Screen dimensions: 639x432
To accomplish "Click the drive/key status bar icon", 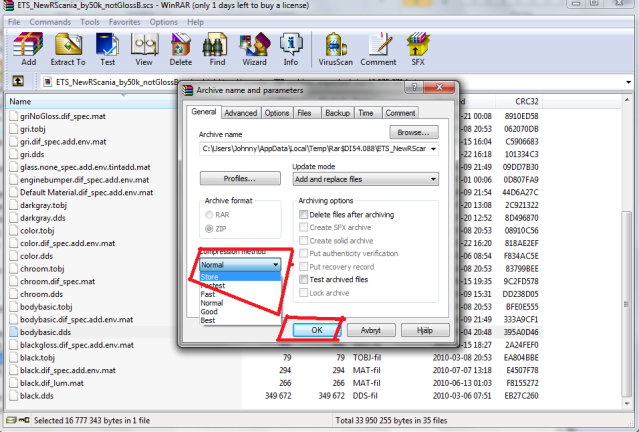I will [x=18, y=420].
